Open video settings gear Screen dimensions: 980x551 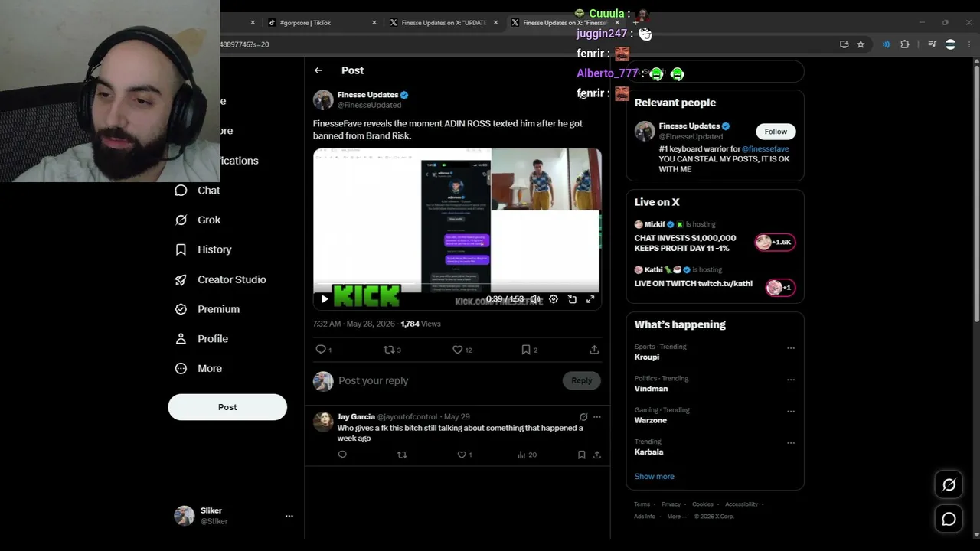(554, 299)
